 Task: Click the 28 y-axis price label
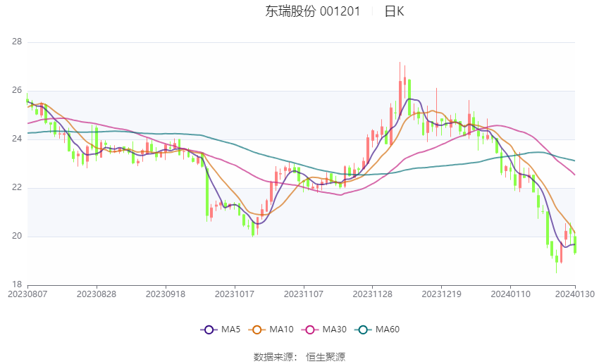pos(17,42)
